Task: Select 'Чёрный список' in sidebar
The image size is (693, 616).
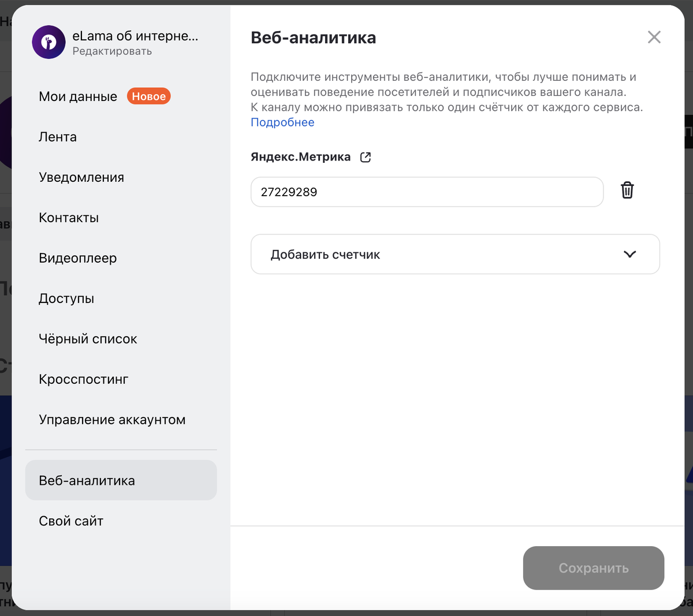Action: [88, 339]
